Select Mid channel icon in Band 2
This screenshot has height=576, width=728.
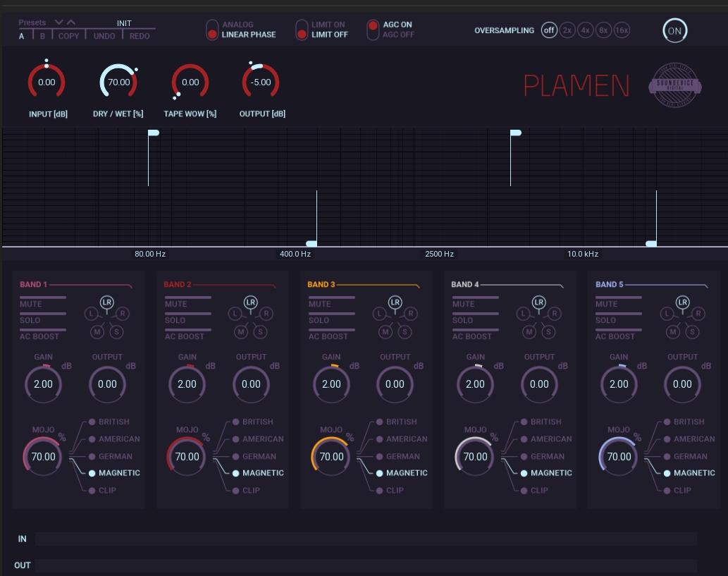(240, 331)
